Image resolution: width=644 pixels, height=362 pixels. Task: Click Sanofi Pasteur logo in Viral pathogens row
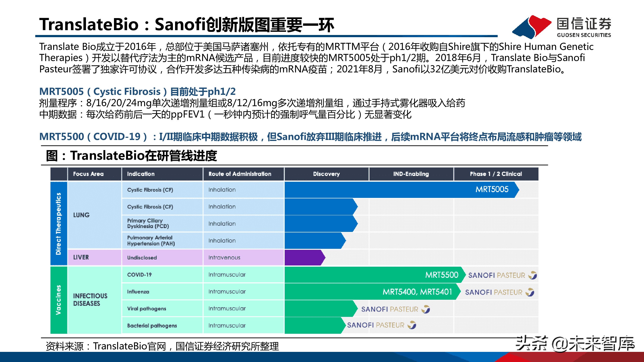point(396,309)
